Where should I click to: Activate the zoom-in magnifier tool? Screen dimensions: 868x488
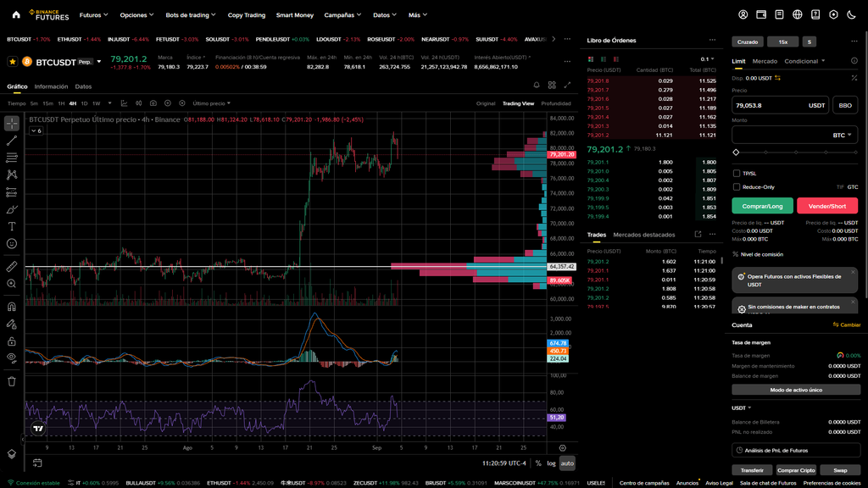tap(12, 284)
